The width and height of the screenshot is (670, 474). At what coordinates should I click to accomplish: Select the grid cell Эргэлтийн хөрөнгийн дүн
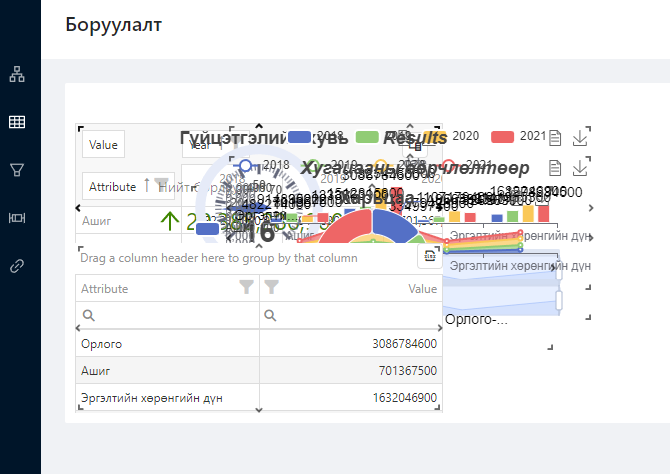pyautogui.click(x=168, y=397)
